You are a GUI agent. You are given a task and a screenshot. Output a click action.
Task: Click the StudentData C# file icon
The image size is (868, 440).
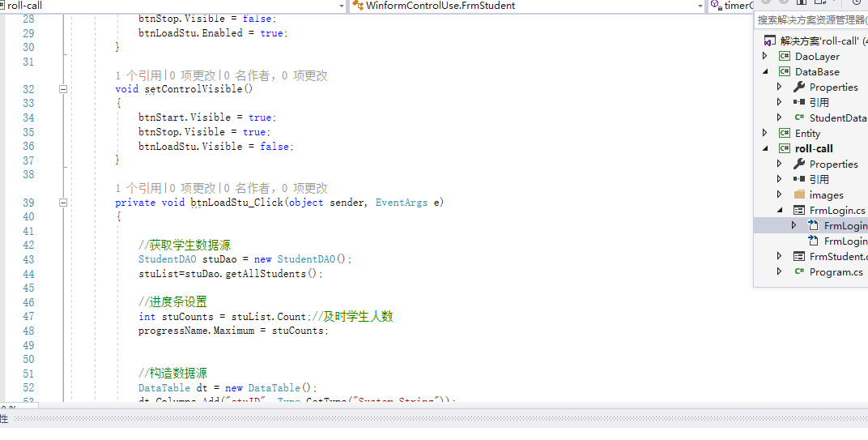point(799,117)
